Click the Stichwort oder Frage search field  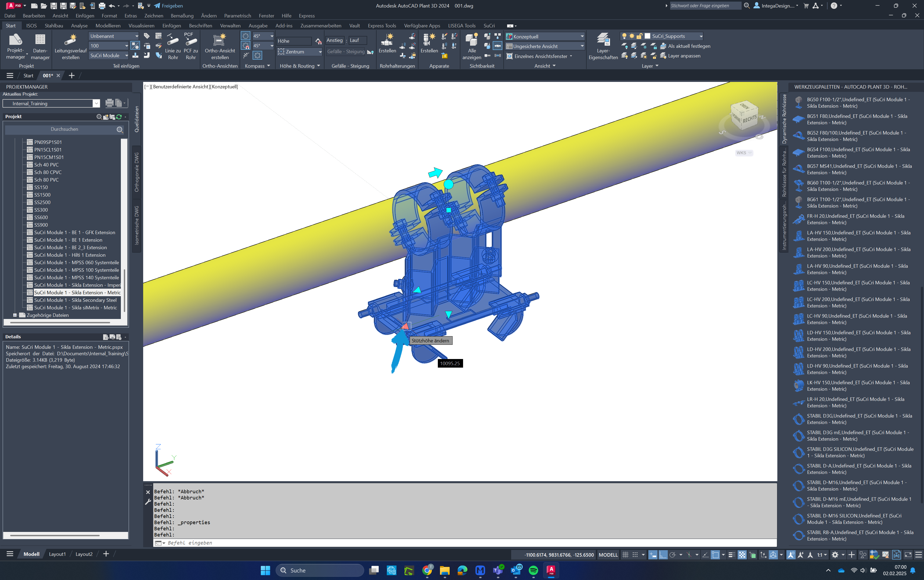pos(705,6)
